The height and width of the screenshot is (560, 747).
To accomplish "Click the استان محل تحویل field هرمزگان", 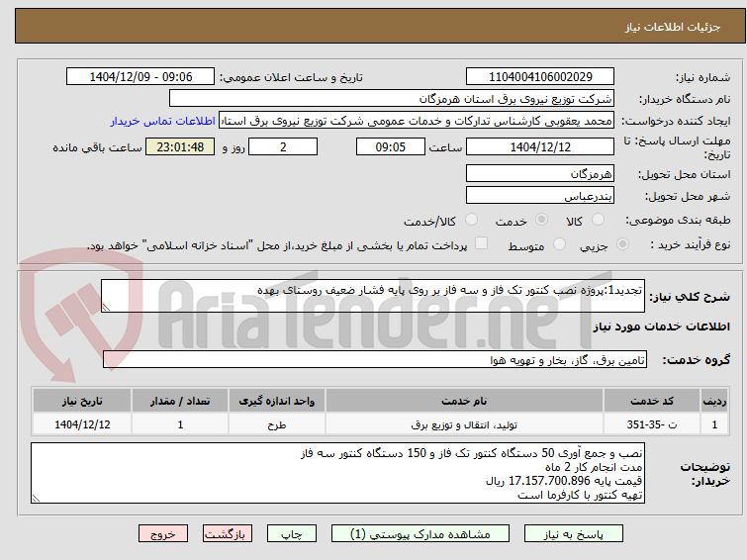I will [540, 173].
